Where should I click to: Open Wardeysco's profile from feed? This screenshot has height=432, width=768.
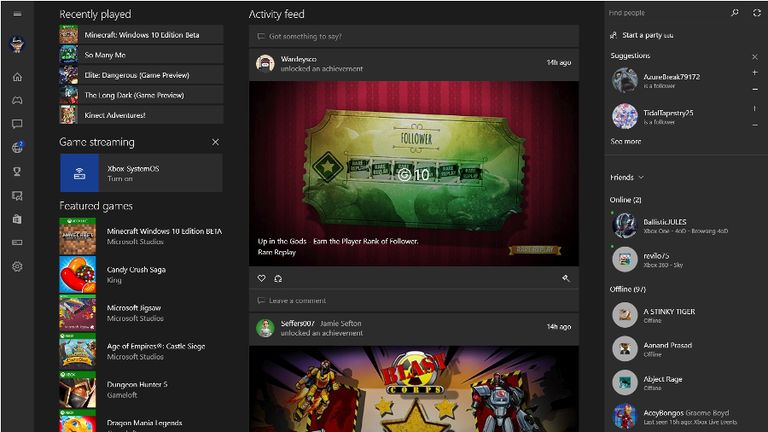[299, 59]
